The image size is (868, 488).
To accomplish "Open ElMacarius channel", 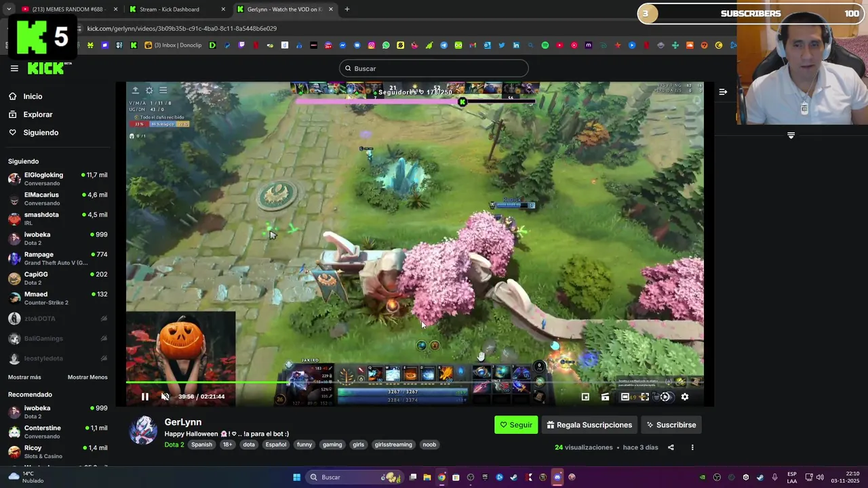I will coord(58,199).
